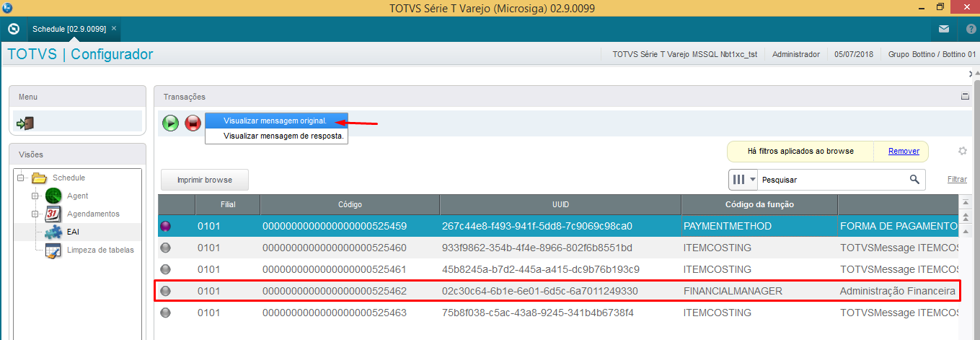Select Visualizar mensagem original menu item
This screenshot has height=340, width=980.
275,121
